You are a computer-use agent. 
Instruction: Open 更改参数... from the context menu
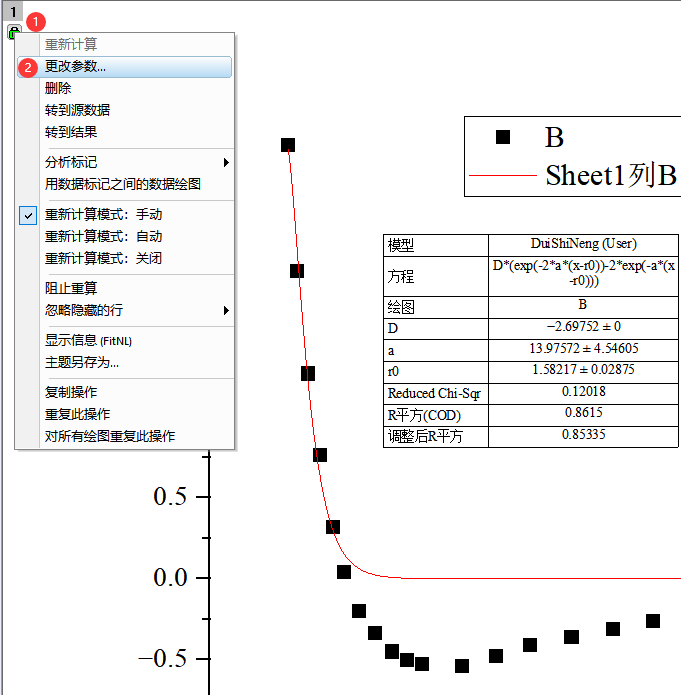(x=124, y=67)
